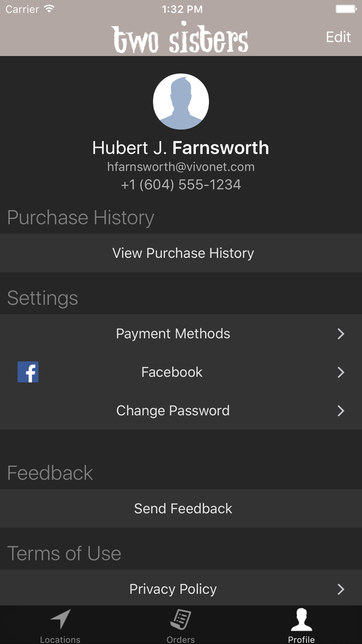This screenshot has height=644, width=362.
Task: Switch to the Orders tab label
Action: tap(181, 639)
